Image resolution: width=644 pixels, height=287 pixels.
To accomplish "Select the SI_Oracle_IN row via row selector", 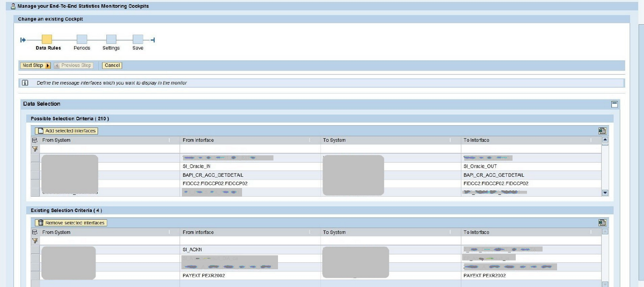I will tap(35, 167).
